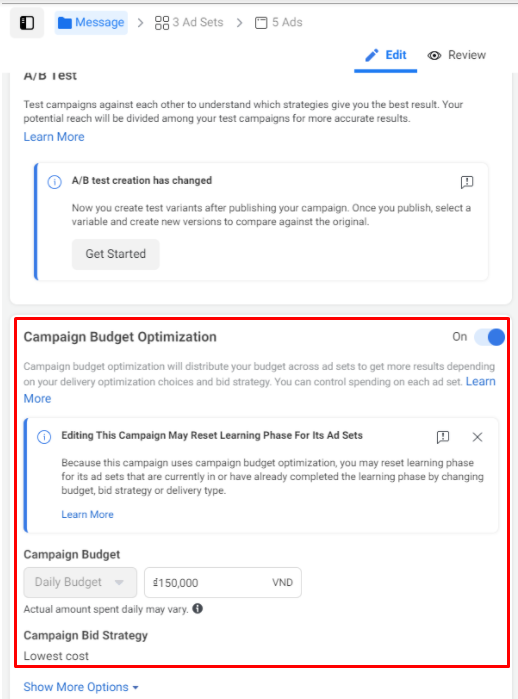Screen dimensions: 518x699
Task: Click info icon beside A/B test creation notice
Action: click(x=54, y=182)
